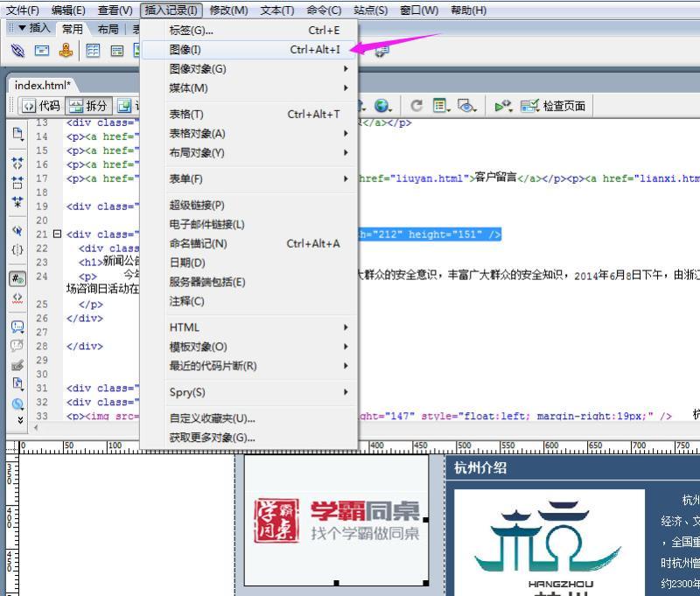Screen dimensions: 700x596
Task: Click the Hyperlink icon in Insert bar
Action: click(x=17, y=51)
